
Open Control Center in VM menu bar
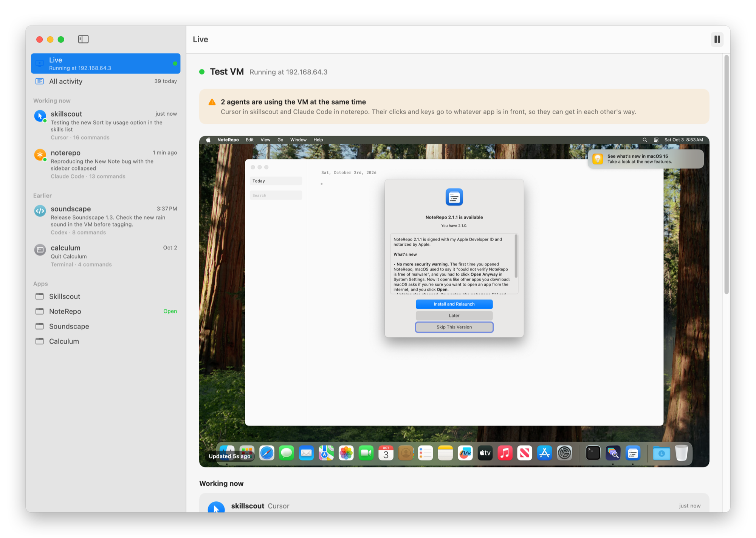[656, 140]
